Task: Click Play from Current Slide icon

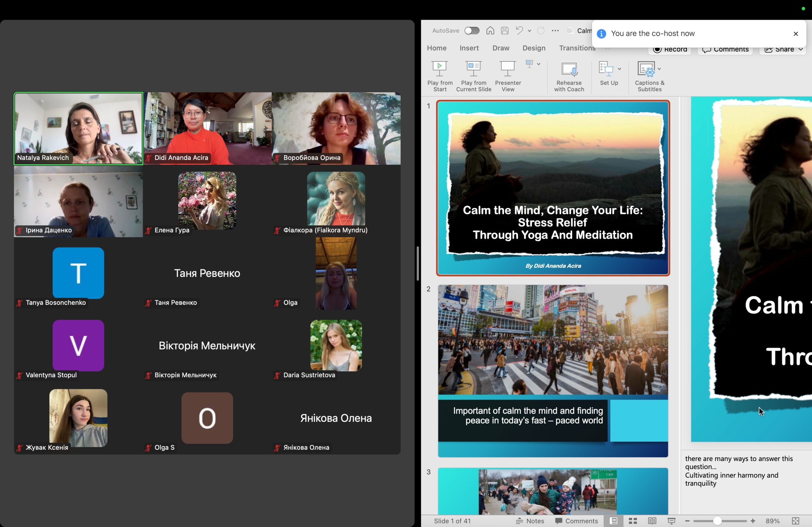Action: click(473, 68)
